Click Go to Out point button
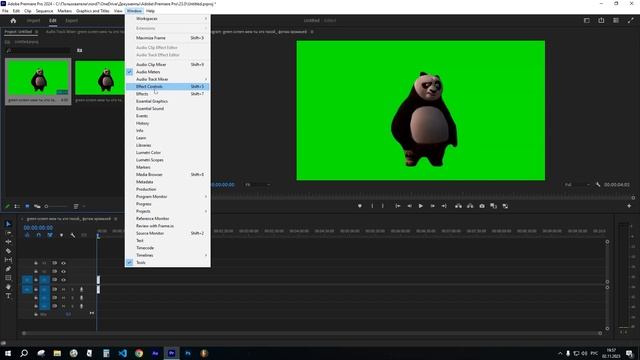Viewport: 640px width, 360px height. coord(444,206)
